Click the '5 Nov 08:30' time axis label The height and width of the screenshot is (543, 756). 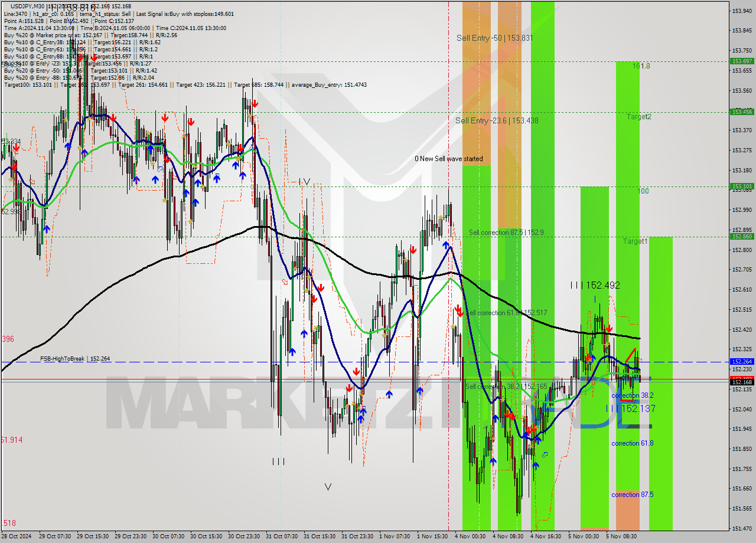[x=621, y=537]
